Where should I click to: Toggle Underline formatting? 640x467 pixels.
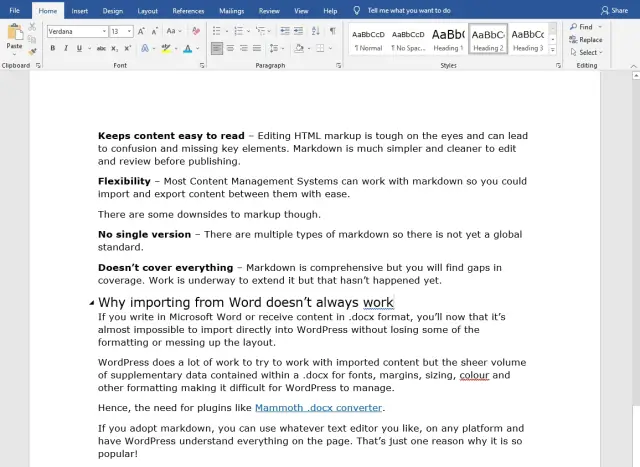pyautogui.click(x=79, y=49)
